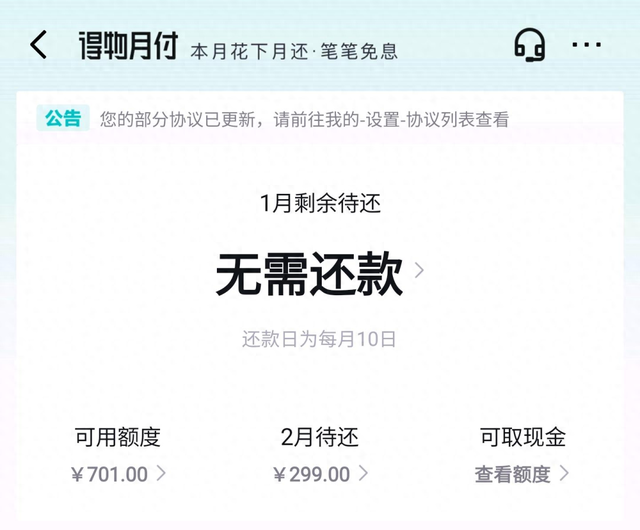This screenshot has width=640, height=530.
Task: Expand the chevron beside 查看额度
Action: coord(565,474)
